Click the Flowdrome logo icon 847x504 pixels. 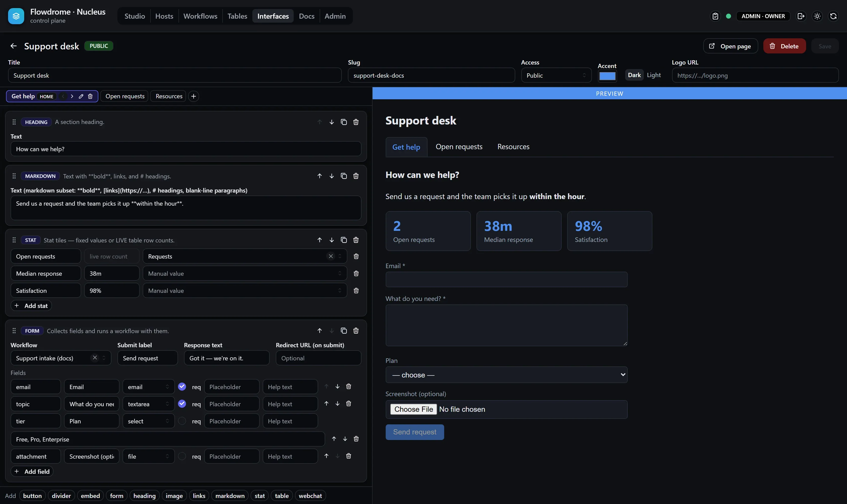pyautogui.click(x=16, y=16)
